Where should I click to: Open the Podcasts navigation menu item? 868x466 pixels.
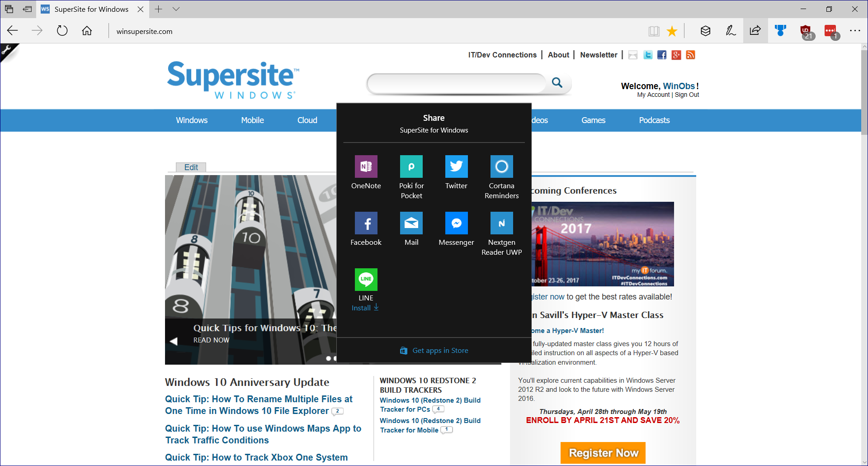(x=654, y=120)
